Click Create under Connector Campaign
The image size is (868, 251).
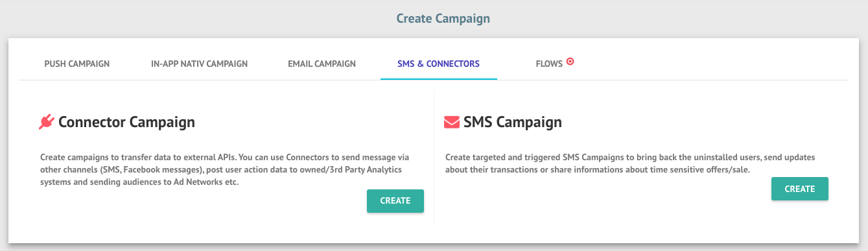point(395,201)
